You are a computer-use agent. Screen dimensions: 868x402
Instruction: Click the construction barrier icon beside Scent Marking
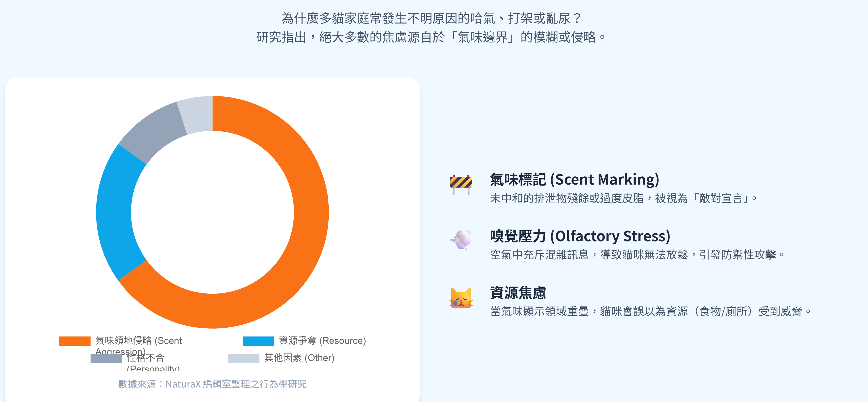tap(461, 184)
